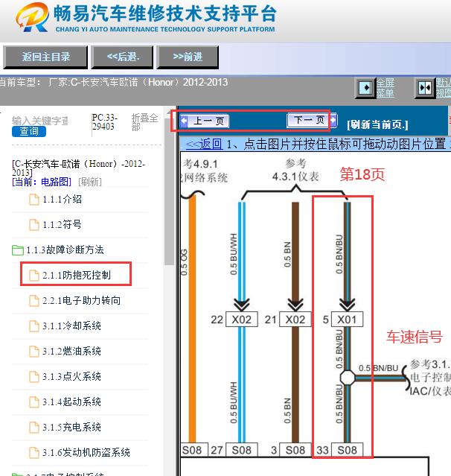
Task: Click the S08 terminal box pin 33
Action: (x=347, y=450)
